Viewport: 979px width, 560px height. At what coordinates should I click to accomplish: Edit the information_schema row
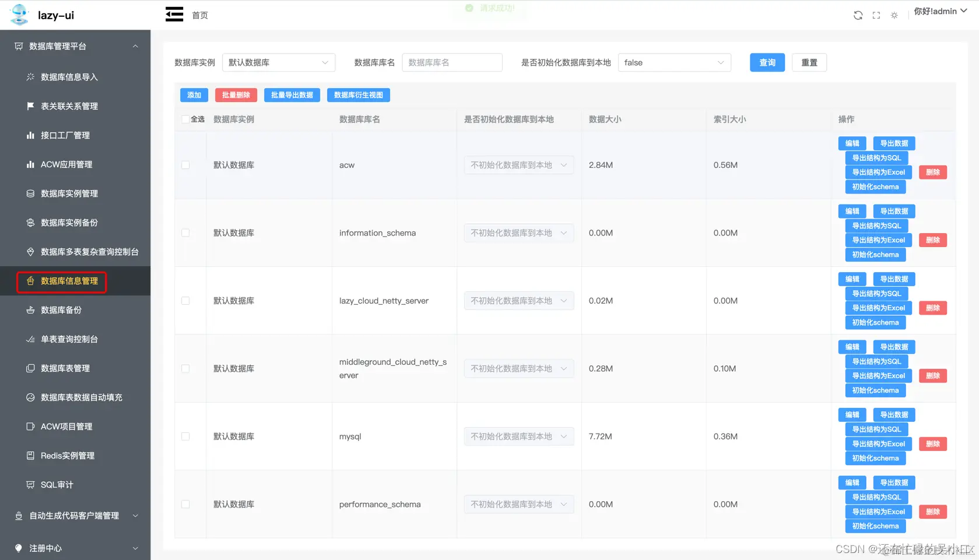pyautogui.click(x=852, y=212)
